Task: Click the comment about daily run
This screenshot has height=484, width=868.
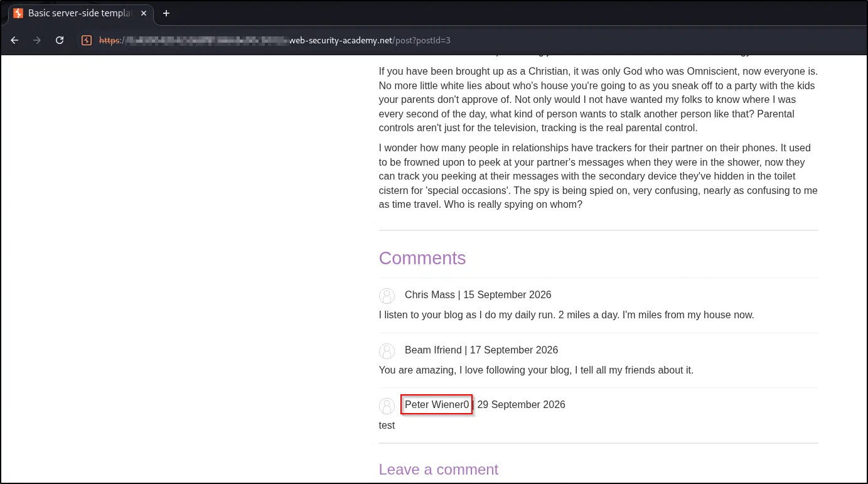Action: (x=567, y=315)
